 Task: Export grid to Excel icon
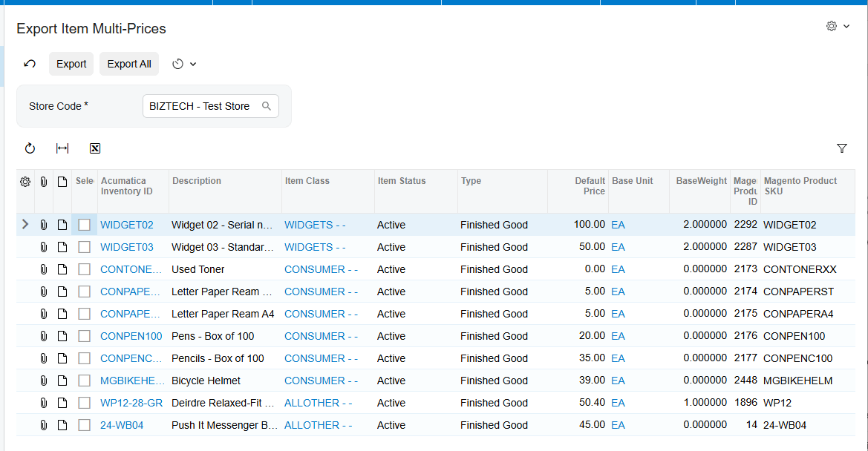pos(95,148)
